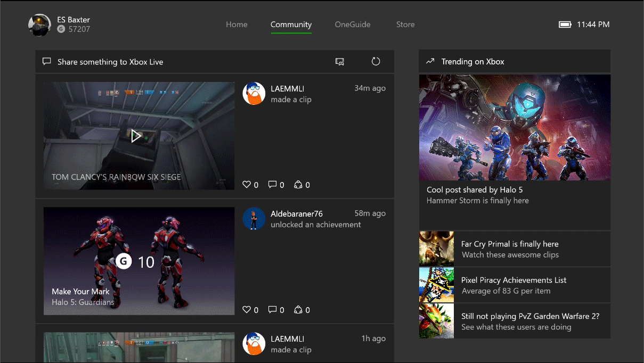Open Pixel Piracy thumbnail
Screen dimensions: 644x363
[436, 285]
